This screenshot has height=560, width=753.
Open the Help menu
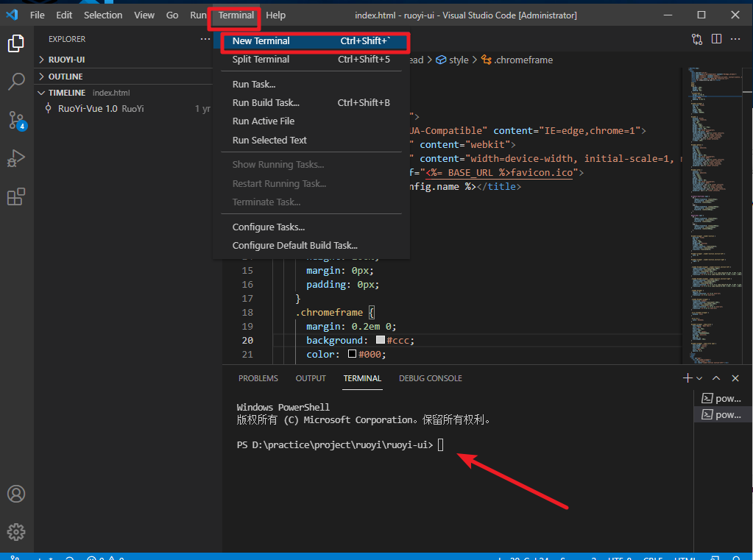(275, 15)
